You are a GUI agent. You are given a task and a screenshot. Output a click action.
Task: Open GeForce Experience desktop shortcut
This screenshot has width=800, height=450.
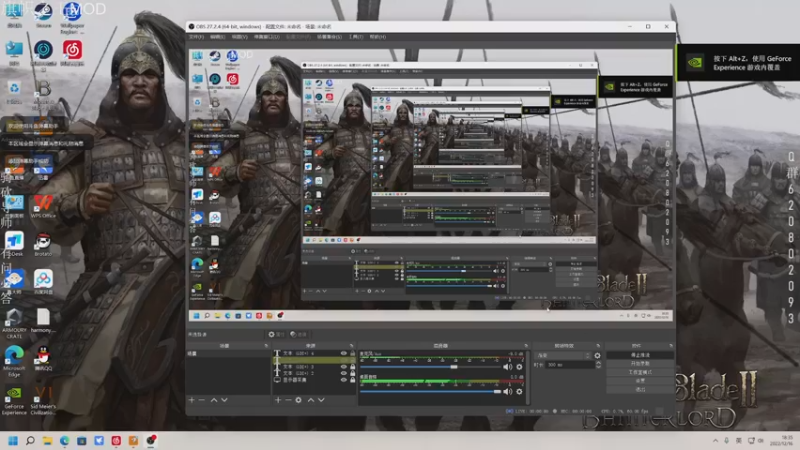[14, 401]
